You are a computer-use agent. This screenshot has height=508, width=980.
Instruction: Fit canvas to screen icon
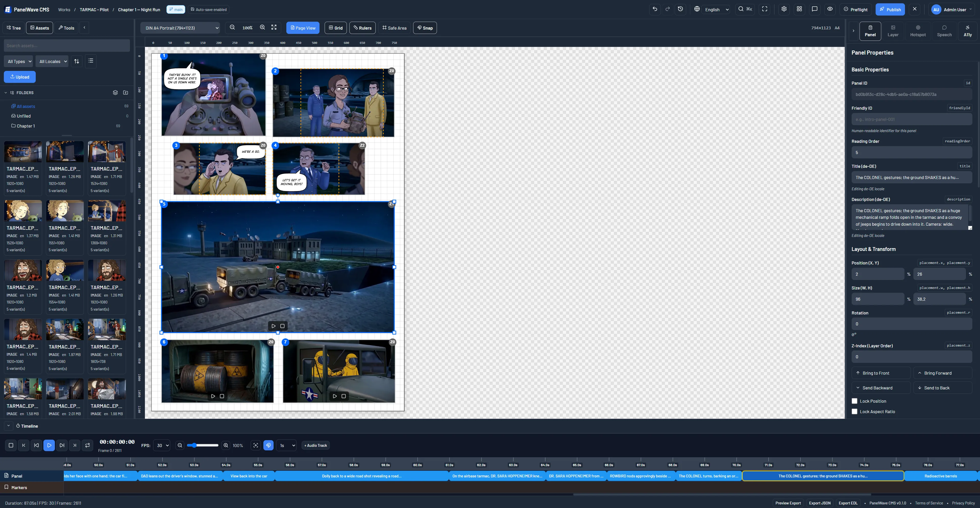[274, 27]
